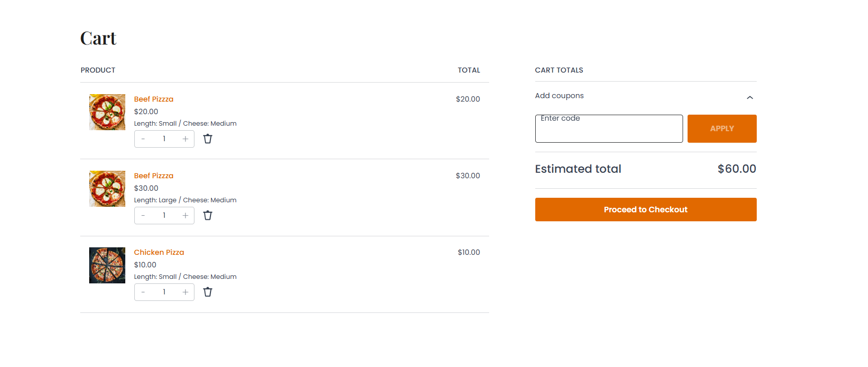Reduce the Chicken Pizza quantity by one
868x367 pixels.
143,292
